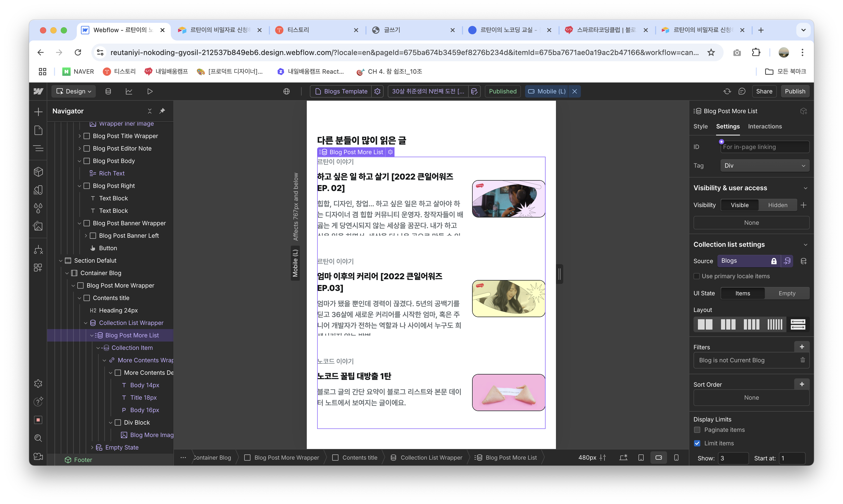Open the Navigator panel icon in sidebar

[38, 148]
